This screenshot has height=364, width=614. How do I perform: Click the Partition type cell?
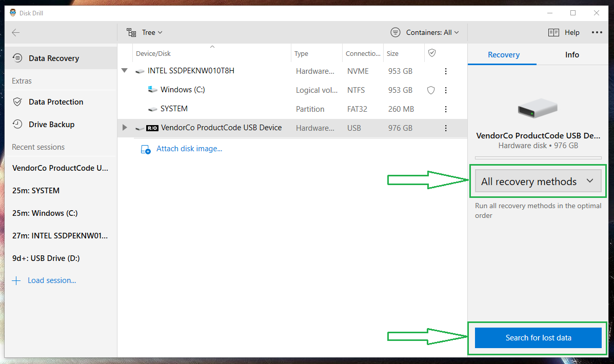point(310,109)
